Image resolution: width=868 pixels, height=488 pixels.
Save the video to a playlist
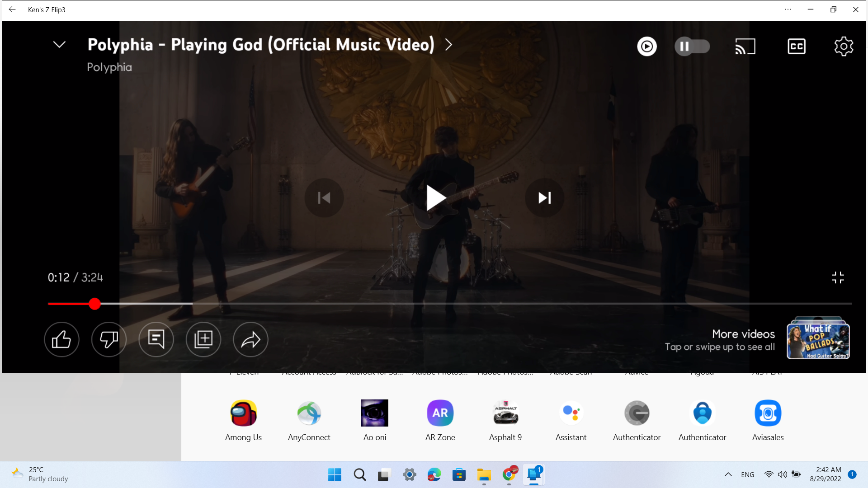click(x=203, y=339)
